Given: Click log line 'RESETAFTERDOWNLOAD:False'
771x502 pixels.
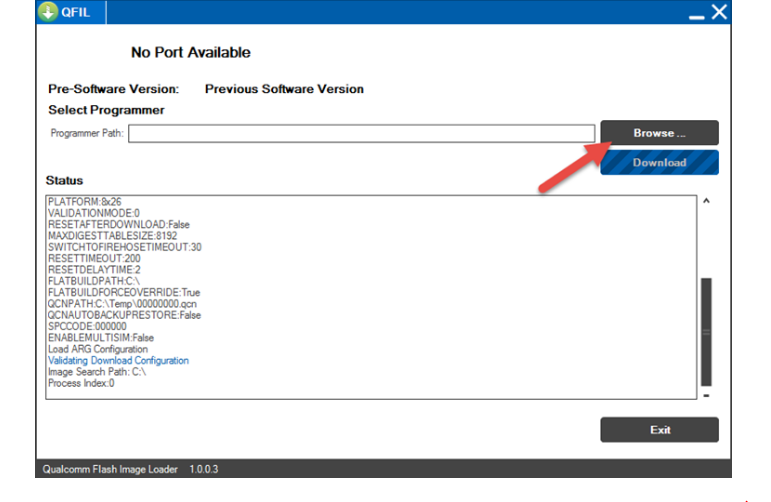Looking at the screenshot, I should pos(119,224).
